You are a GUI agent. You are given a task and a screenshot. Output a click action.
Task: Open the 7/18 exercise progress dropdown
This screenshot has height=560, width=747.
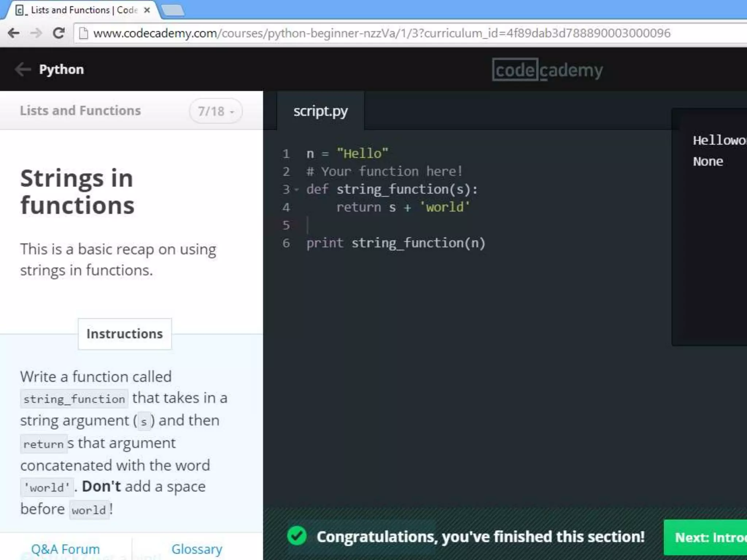[216, 111]
